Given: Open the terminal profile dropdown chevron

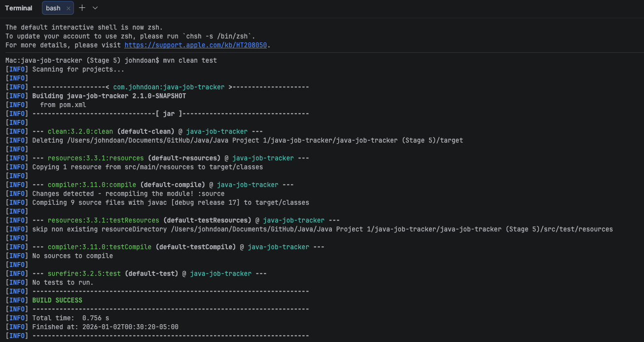Looking at the screenshot, I should [x=94, y=8].
